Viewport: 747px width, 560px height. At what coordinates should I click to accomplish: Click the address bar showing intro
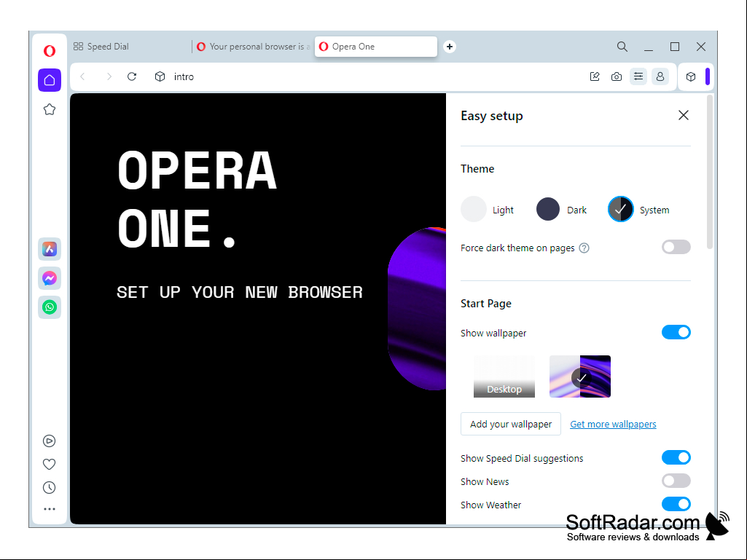[x=372, y=76]
